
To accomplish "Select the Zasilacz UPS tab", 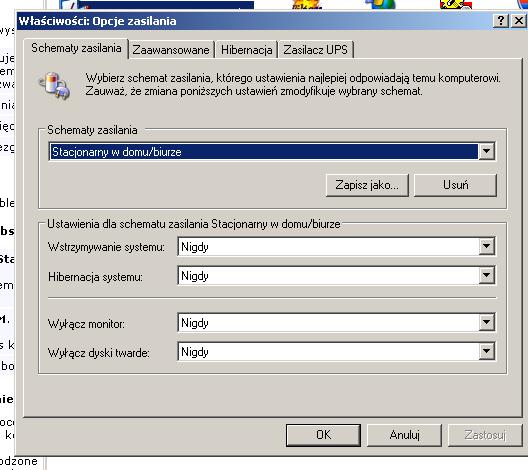I will (316, 50).
